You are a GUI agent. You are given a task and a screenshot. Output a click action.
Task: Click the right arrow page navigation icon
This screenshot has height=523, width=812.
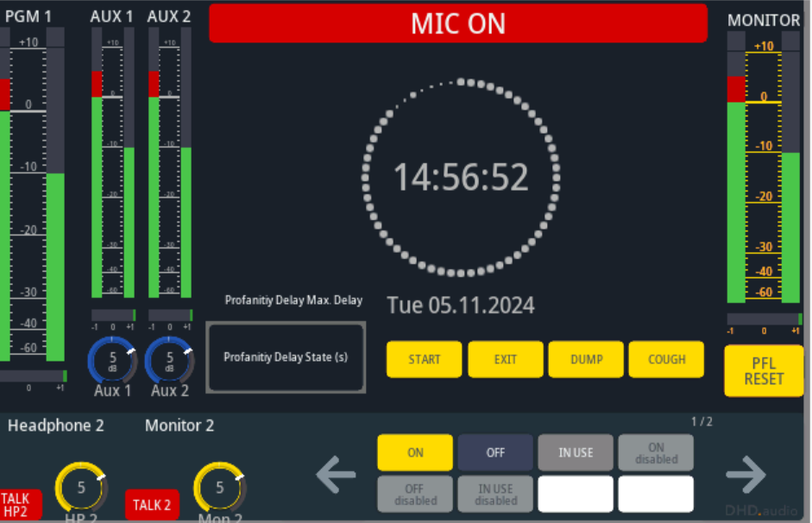coord(745,474)
